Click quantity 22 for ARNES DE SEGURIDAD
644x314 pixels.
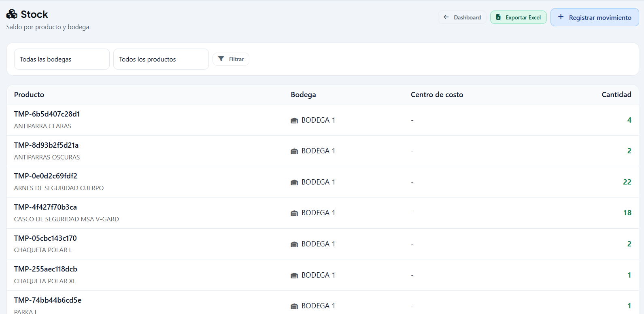(x=627, y=182)
